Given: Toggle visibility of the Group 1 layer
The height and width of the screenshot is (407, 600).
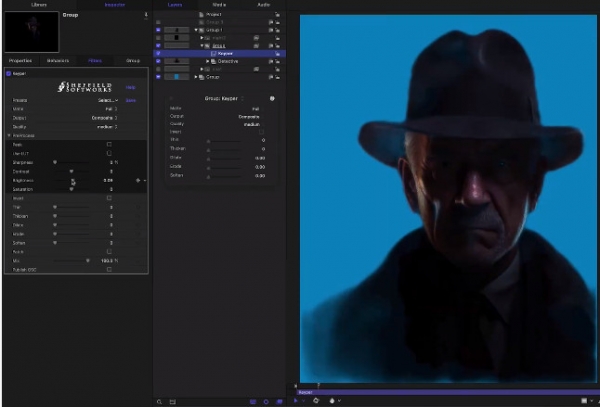Looking at the screenshot, I should [158, 30].
